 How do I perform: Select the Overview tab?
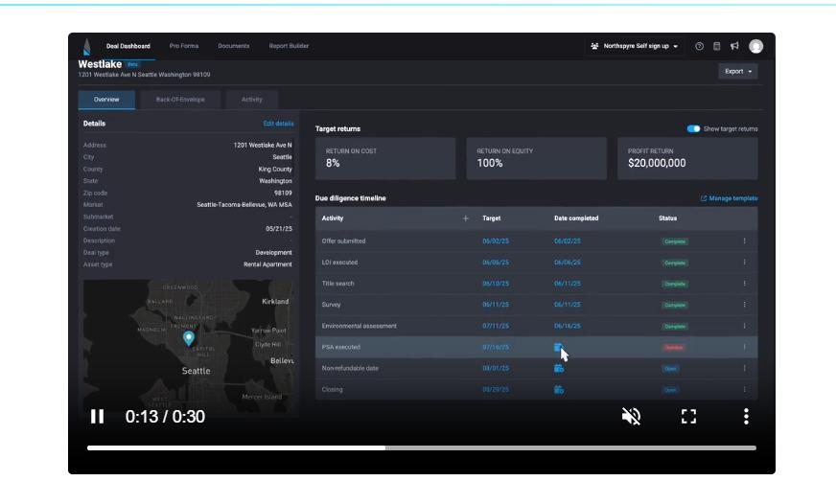click(106, 100)
